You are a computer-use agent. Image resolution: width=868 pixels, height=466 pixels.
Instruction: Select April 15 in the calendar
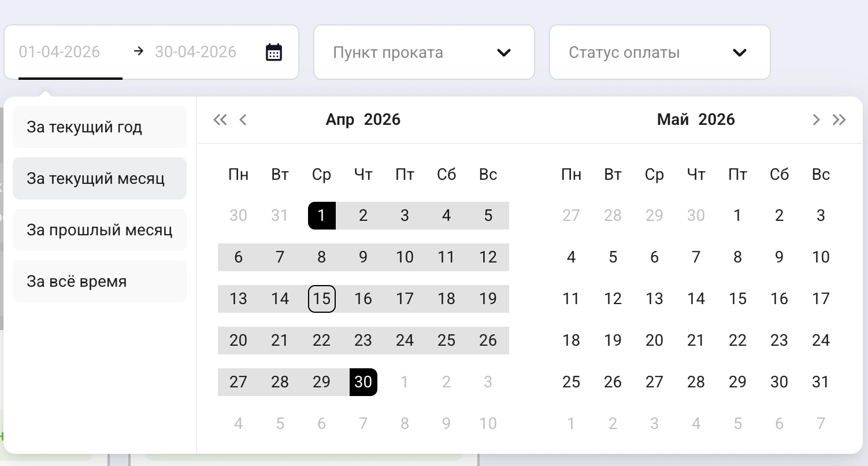click(321, 299)
